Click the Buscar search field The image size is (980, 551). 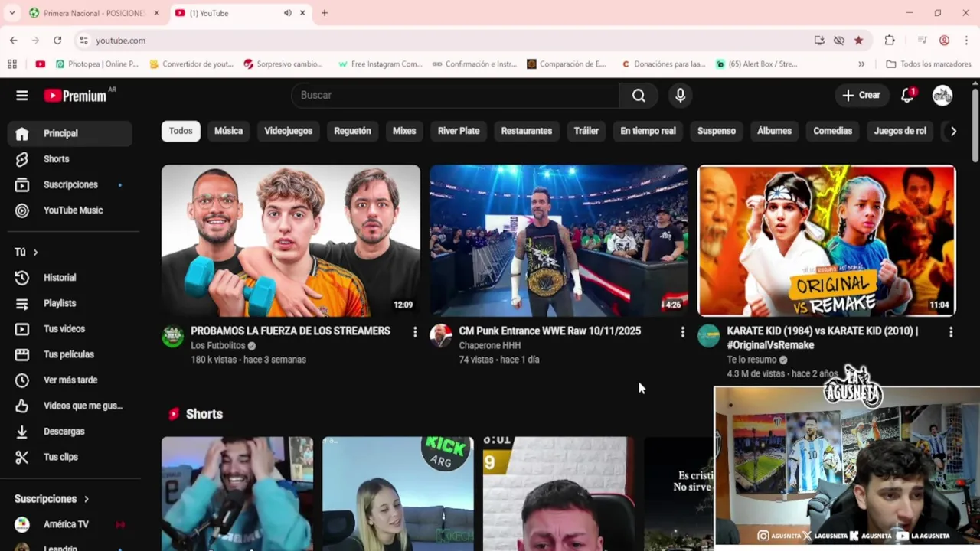[x=455, y=95]
